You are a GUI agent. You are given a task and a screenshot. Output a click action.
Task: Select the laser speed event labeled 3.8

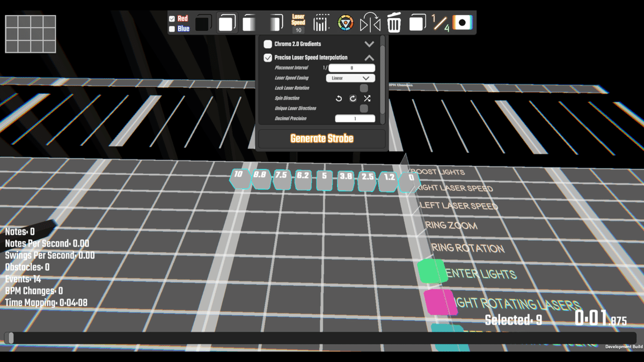tap(346, 181)
